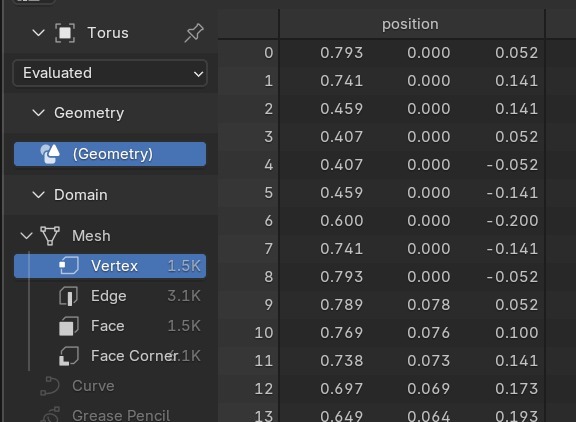Click value 0.173 in row 12
This screenshot has width=576, height=422.
pyautogui.click(x=516, y=389)
